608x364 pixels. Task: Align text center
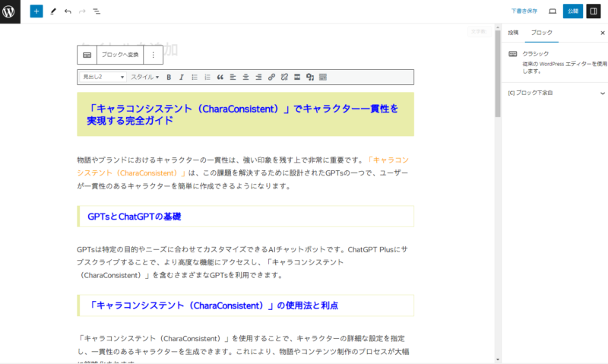click(x=245, y=78)
